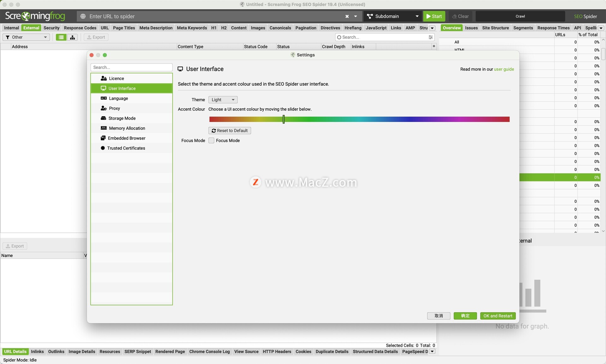Open Storage Mode settings section
Screen dimensions: 606x364
[131, 118]
